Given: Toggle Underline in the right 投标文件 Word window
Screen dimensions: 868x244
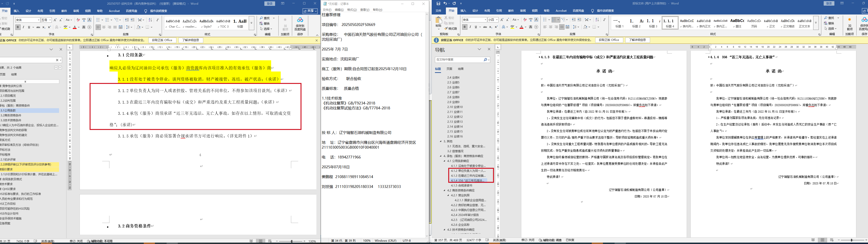Looking at the screenshot, I should [x=476, y=27].
